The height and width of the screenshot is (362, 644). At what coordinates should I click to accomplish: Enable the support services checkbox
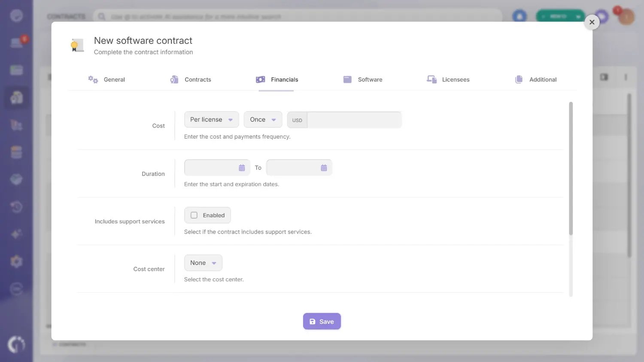[194, 215]
